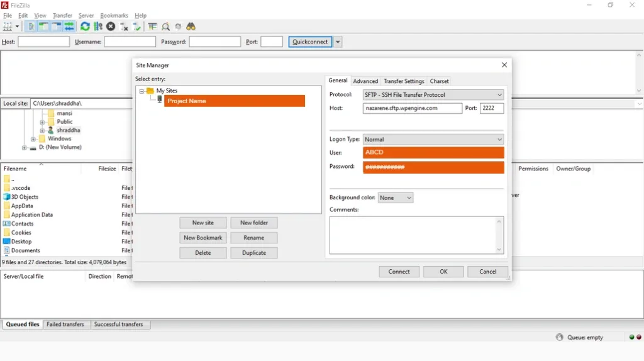Click the FileZilla logo in title bar

tap(4, 5)
